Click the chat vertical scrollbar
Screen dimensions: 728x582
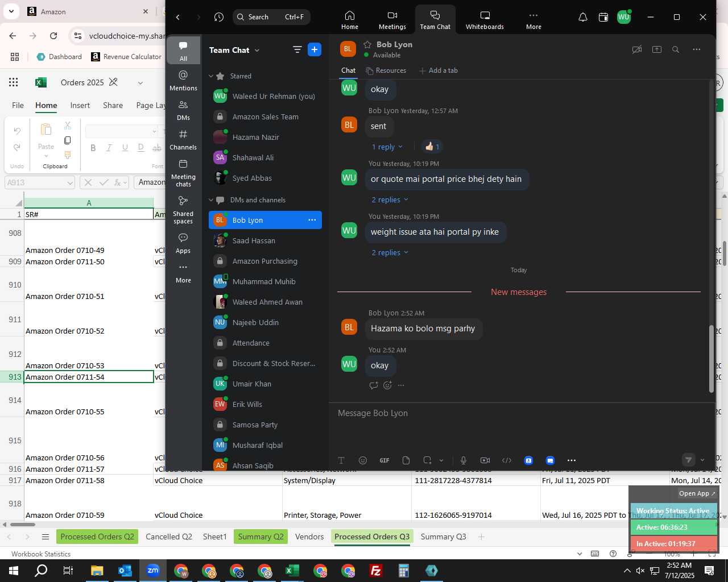[x=711, y=359]
